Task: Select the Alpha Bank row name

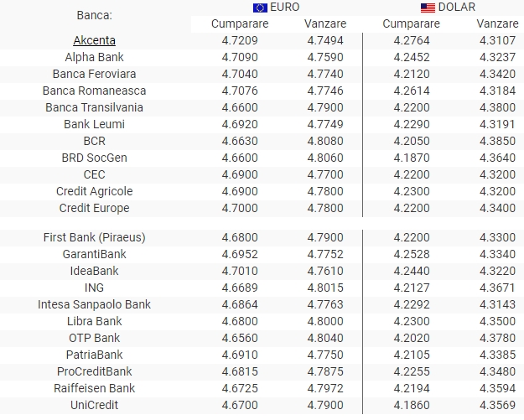Action: 94,57
